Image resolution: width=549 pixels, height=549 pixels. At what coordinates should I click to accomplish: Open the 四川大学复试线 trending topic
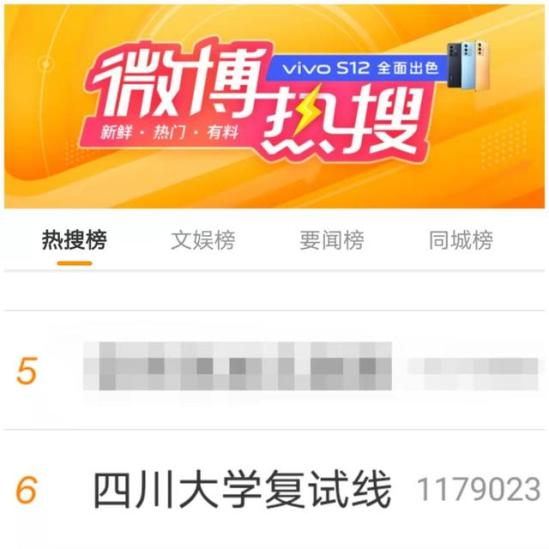[242, 489]
